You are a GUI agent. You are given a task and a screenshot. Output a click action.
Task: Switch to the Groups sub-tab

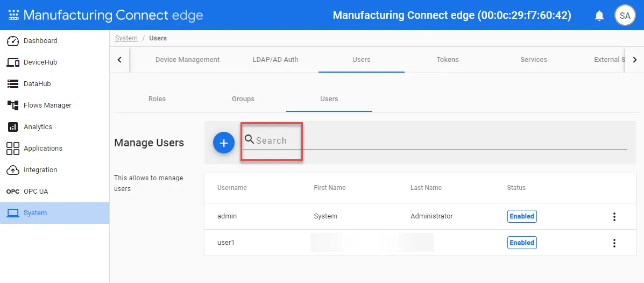tap(243, 98)
